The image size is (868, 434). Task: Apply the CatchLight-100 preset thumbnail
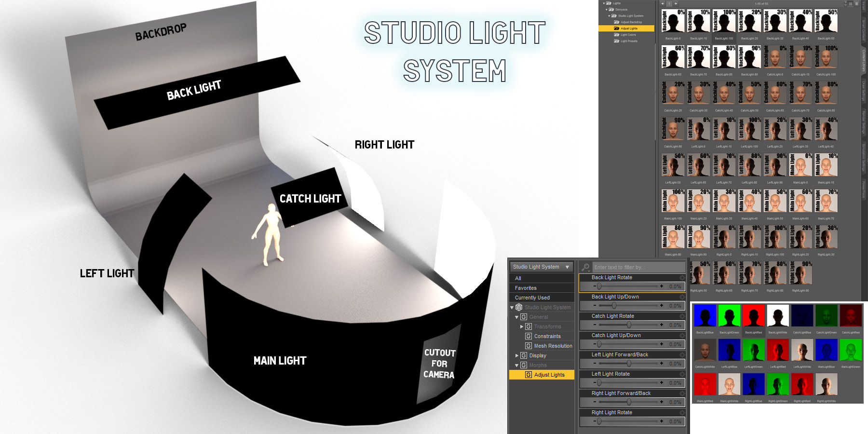pos(826,57)
